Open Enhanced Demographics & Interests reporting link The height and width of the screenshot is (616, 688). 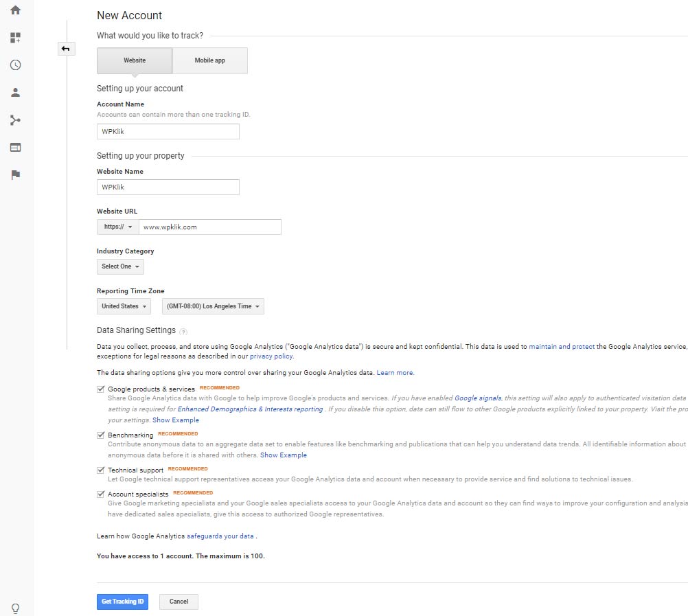tap(250, 409)
